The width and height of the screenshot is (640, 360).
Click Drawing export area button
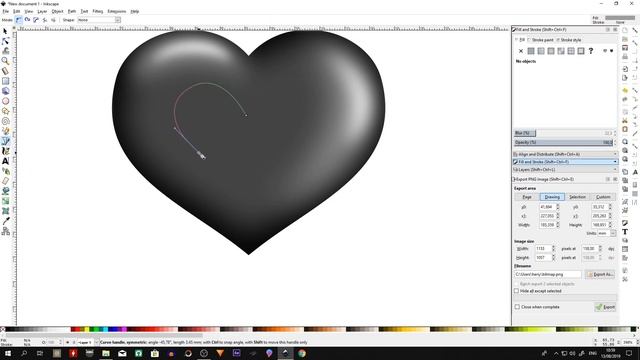[552, 197]
